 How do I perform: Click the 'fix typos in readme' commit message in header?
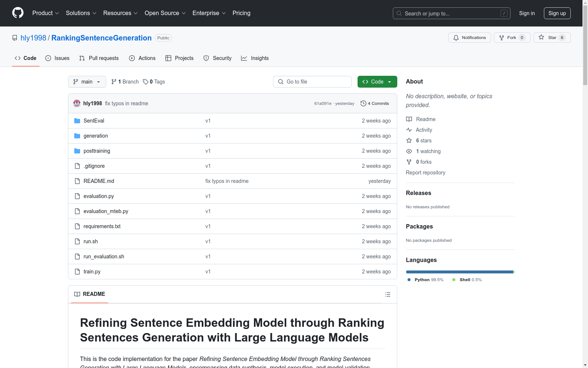tap(126, 103)
